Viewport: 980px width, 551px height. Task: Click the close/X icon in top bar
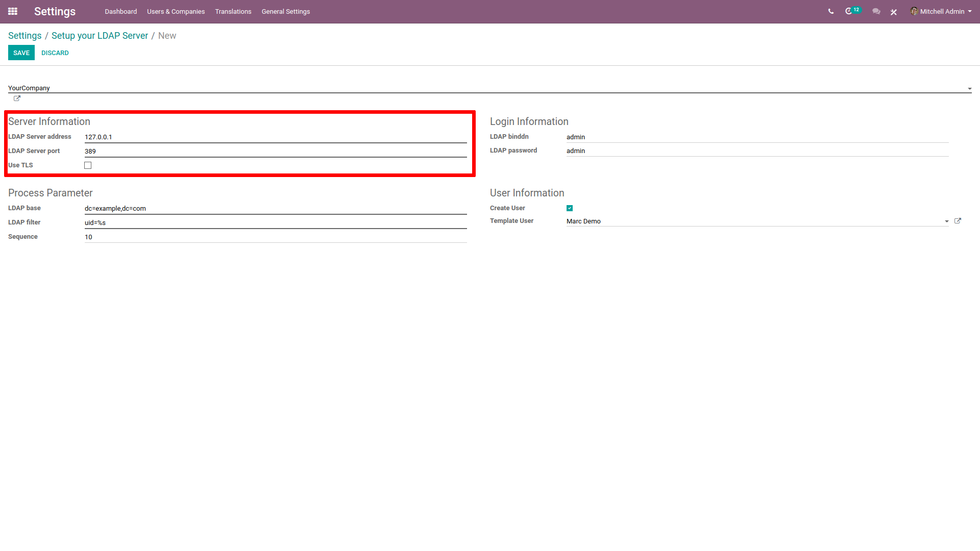(x=894, y=11)
